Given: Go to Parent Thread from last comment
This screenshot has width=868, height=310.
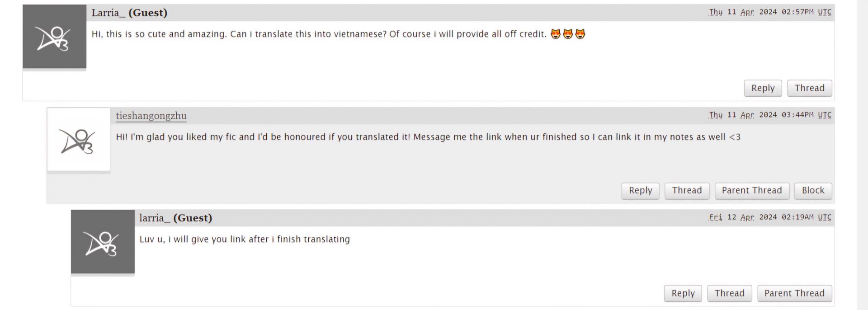Looking at the screenshot, I should pos(794,293).
